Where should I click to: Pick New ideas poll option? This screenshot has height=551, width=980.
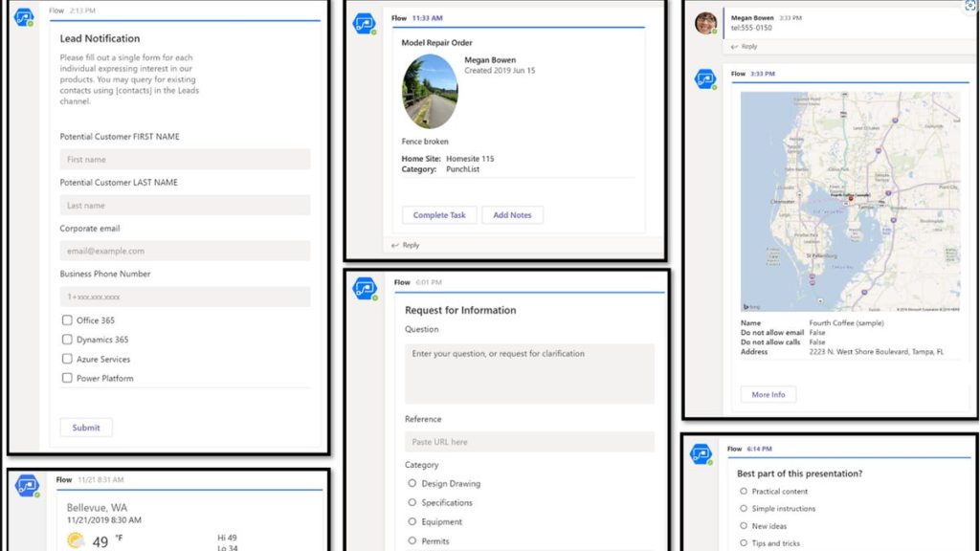click(x=743, y=526)
